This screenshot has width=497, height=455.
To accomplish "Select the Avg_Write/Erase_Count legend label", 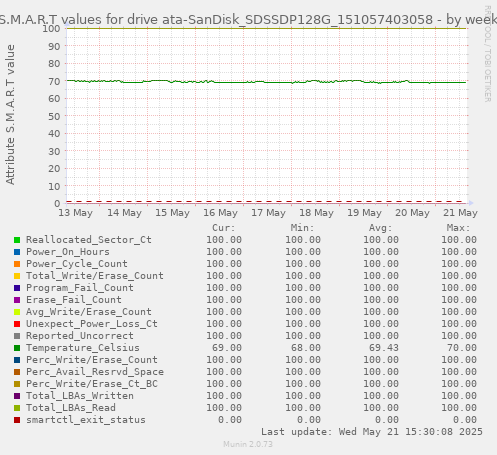I will click(89, 312).
